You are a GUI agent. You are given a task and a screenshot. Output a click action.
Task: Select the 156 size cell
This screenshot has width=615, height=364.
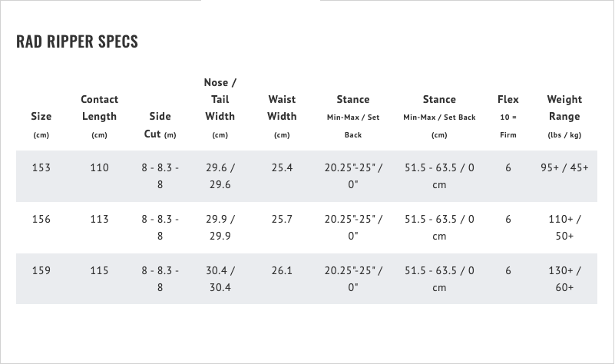click(41, 219)
